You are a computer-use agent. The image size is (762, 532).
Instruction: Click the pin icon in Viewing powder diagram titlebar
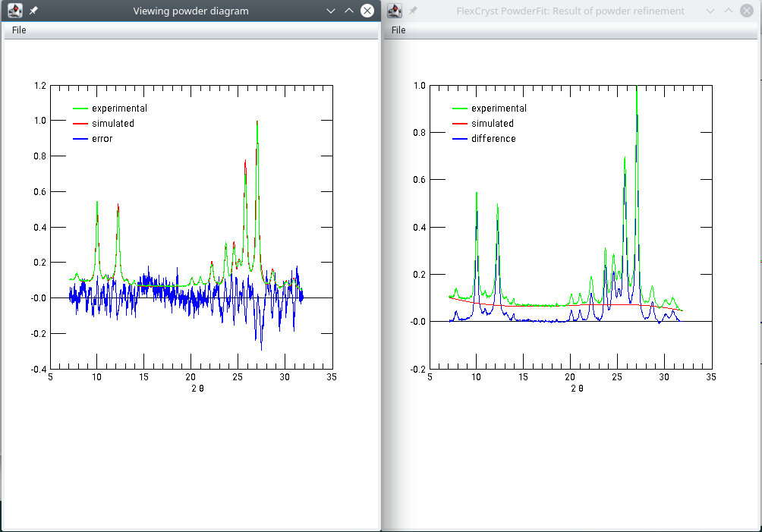point(33,11)
